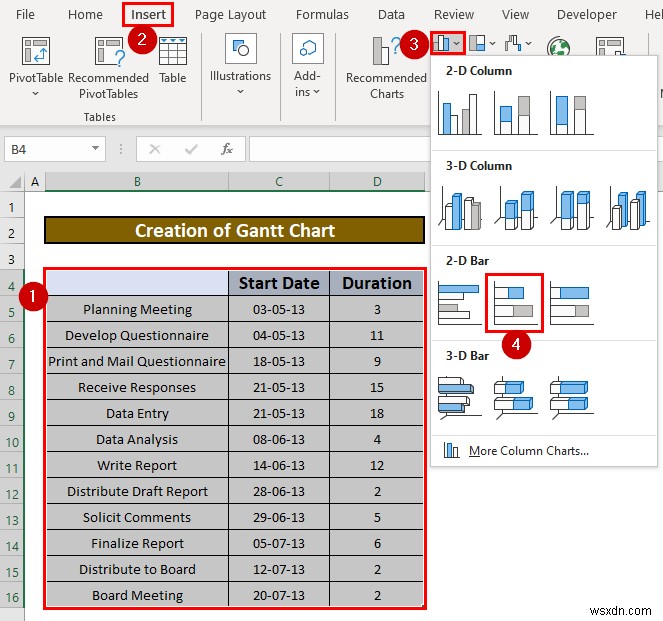The height and width of the screenshot is (621, 663).
Task: Open the File tab
Action: pos(25,15)
